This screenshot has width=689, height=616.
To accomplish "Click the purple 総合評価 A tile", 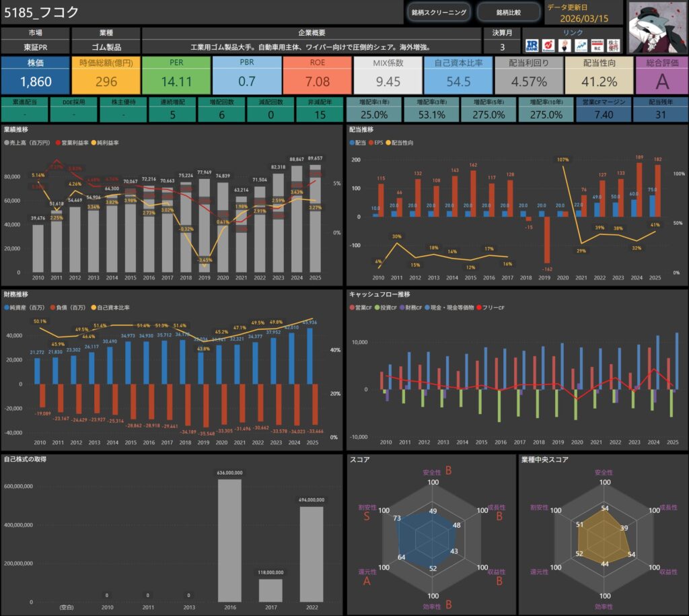I will click(661, 75).
